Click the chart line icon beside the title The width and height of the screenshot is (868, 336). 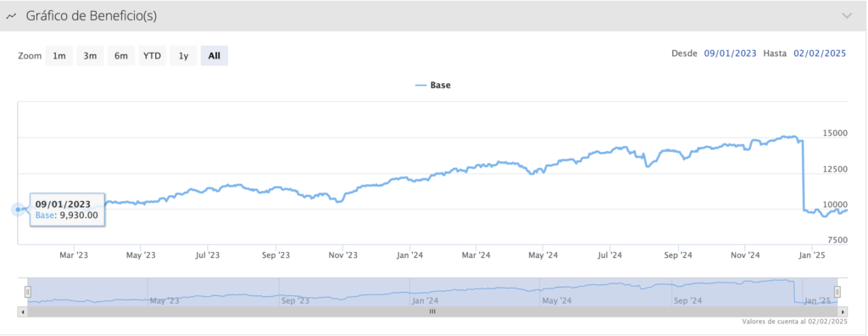11,17
